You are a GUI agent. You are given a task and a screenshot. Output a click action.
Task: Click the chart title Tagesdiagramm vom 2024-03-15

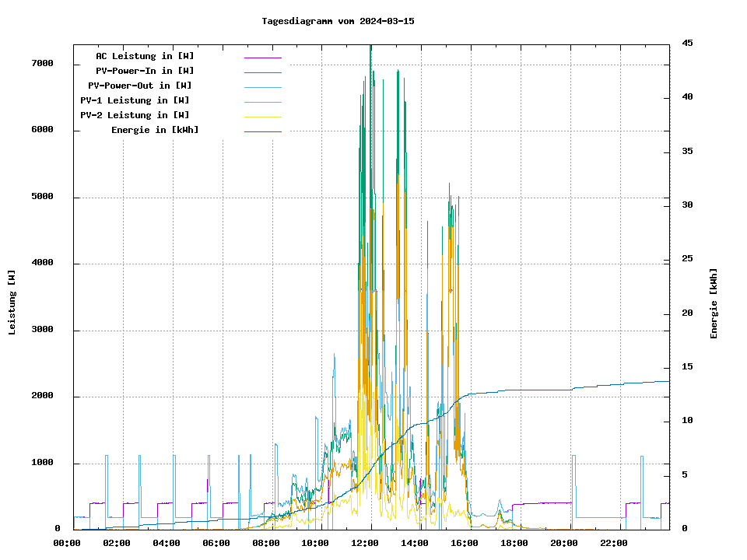coord(338,21)
